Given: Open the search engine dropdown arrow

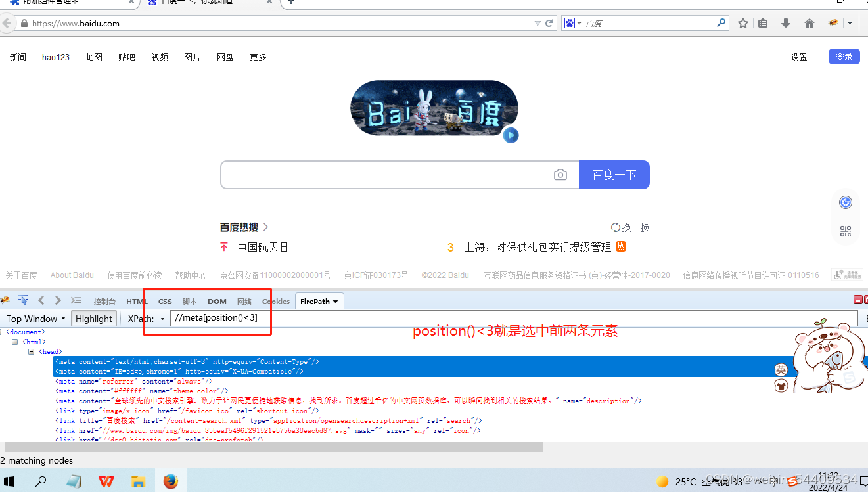Looking at the screenshot, I should (579, 23).
